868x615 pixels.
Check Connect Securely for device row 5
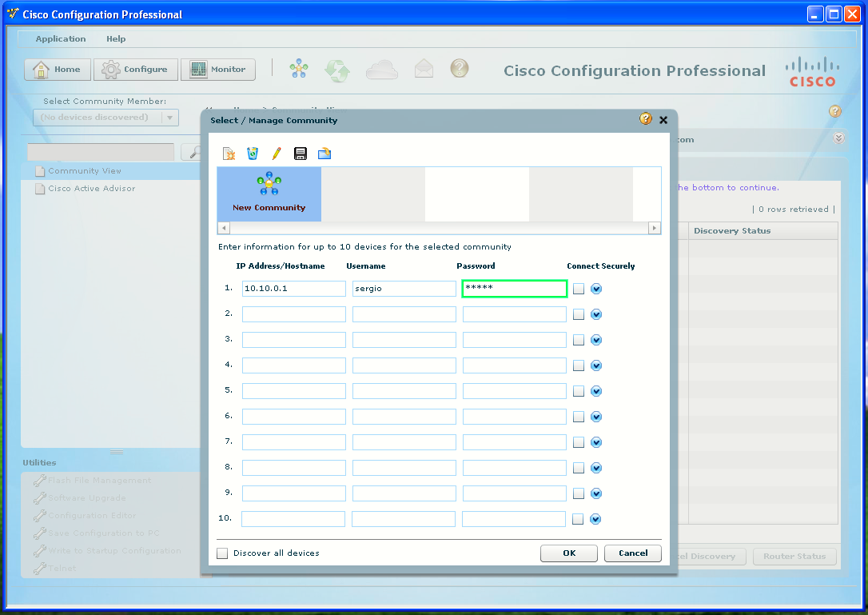point(579,391)
